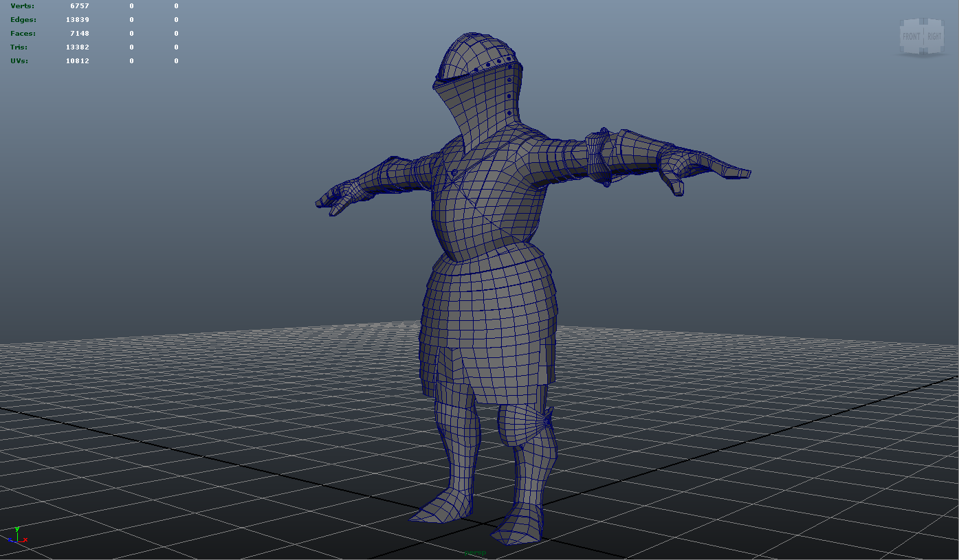Click the face count value 7148

[x=80, y=34]
